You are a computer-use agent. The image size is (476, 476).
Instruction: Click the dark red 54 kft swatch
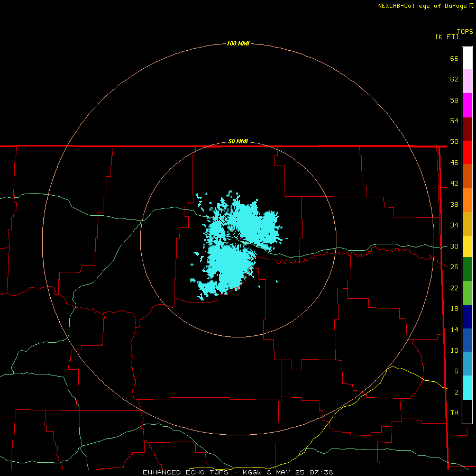point(467,129)
